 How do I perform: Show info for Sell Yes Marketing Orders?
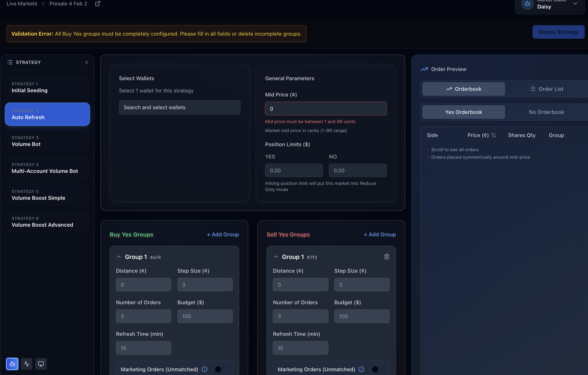coord(361,369)
